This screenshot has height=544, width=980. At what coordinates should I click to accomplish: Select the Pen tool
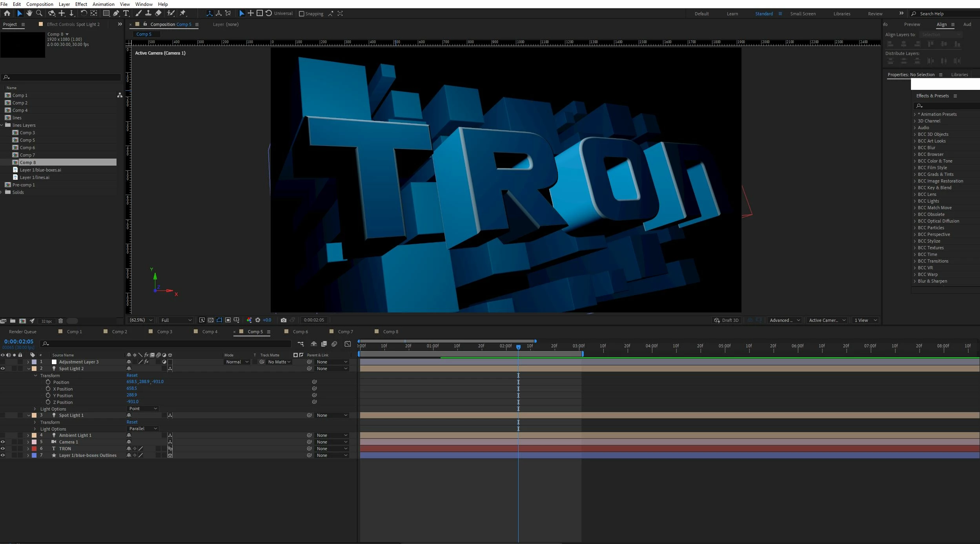pos(116,13)
